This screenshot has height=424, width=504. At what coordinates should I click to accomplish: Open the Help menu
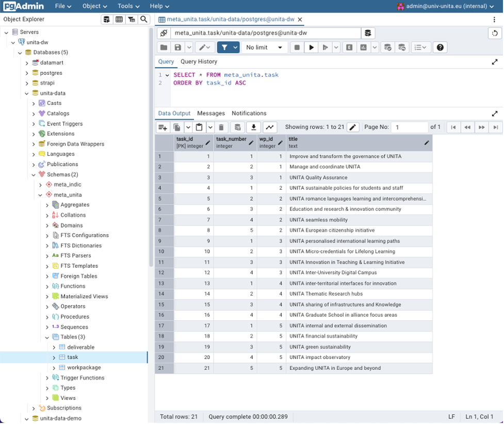click(159, 6)
